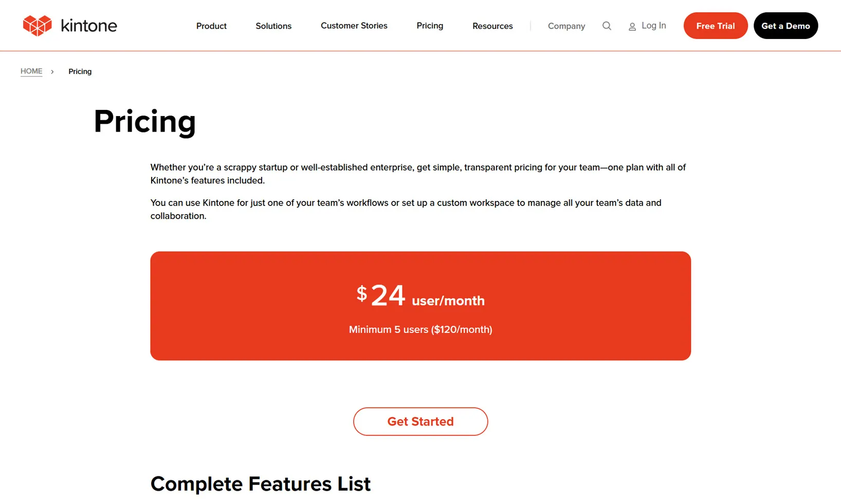Go to Customer Stories in navigation
This screenshot has width=841, height=504.
[354, 26]
